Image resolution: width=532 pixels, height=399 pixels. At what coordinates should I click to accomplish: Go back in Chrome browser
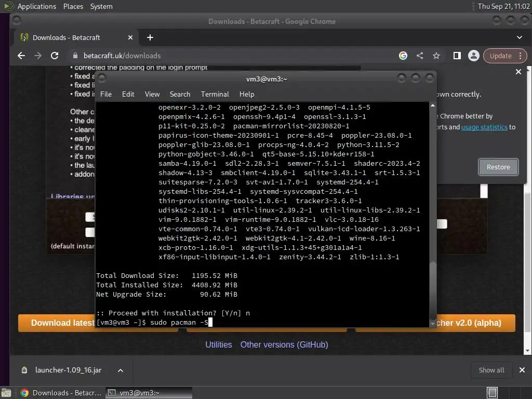21,56
